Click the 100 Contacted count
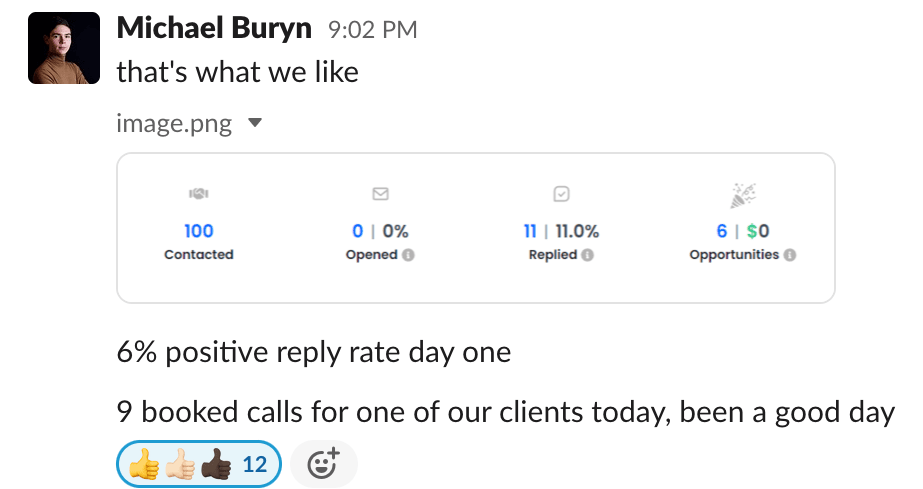 [x=198, y=231]
